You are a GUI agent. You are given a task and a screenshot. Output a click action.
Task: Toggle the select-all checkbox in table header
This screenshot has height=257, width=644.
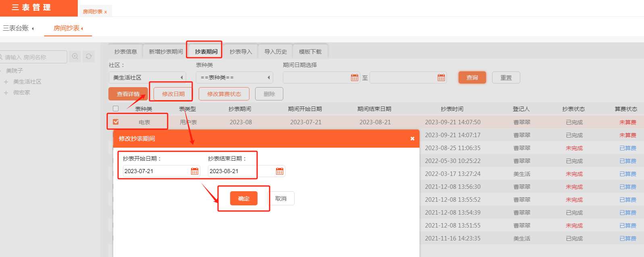(x=116, y=109)
